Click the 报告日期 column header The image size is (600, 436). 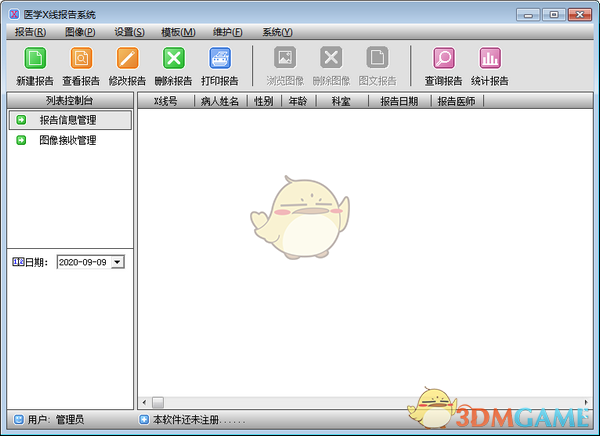(399, 102)
